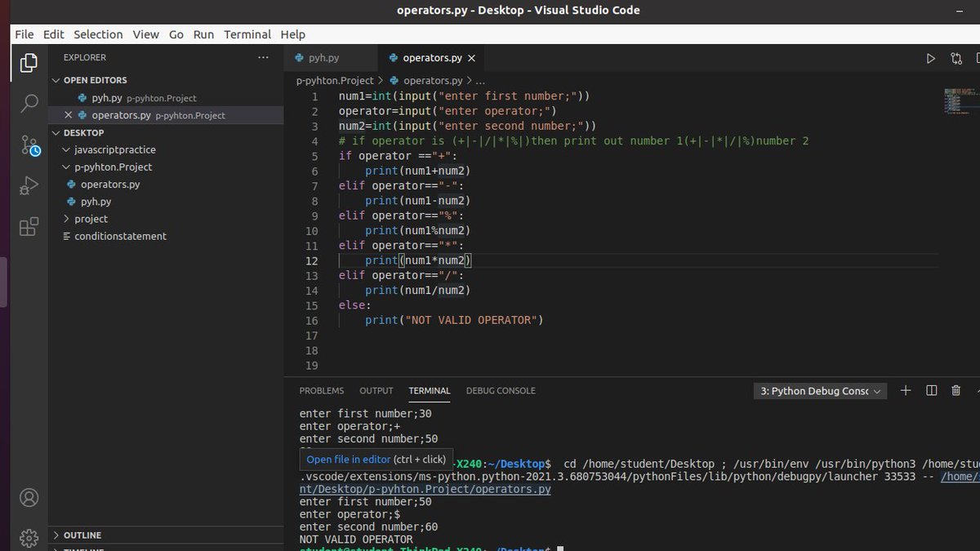This screenshot has width=980, height=551.
Task: Open the Explorer view in activity bar
Action: click(29, 63)
